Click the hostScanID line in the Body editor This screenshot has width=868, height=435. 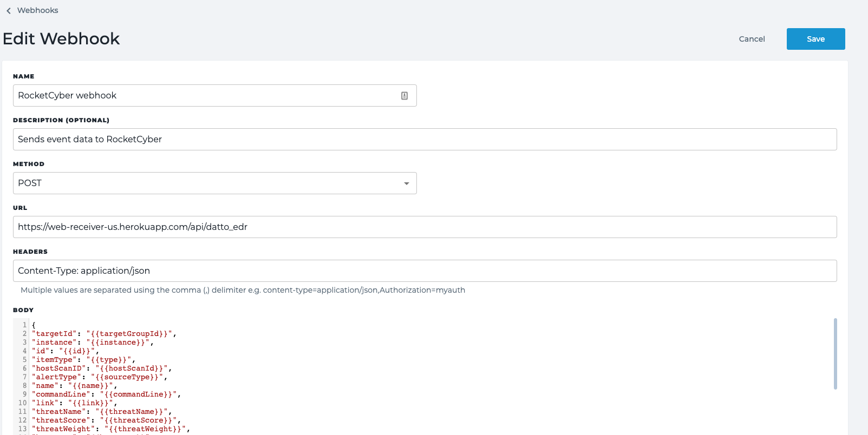pyautogui.click(x=102, y=368)
